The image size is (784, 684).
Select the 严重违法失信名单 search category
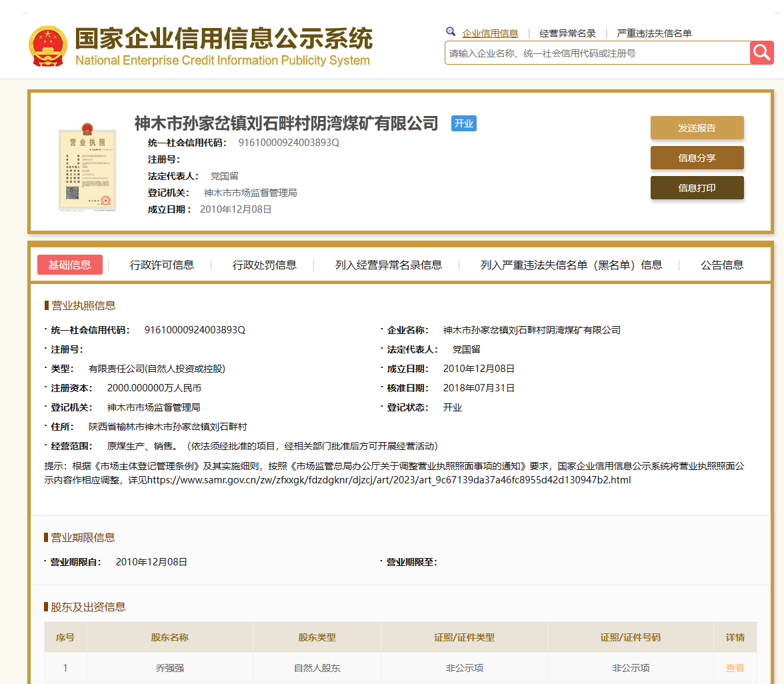(x=654, y=33)
